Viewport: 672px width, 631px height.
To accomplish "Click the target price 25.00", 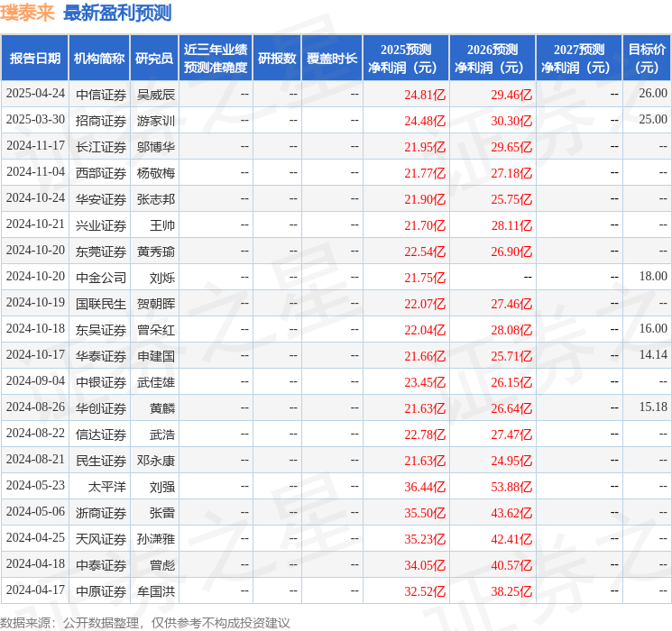I will (x=653, y=120).
